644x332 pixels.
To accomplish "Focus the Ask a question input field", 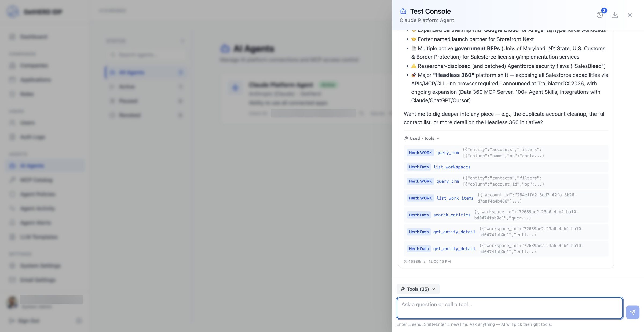I will pyautogui.click(x=510, y=308).
